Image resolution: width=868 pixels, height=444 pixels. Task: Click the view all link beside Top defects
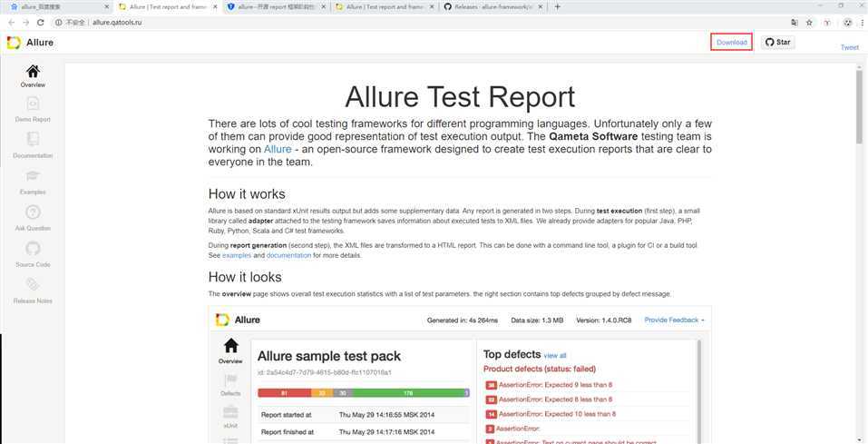(x=555, y=355)
